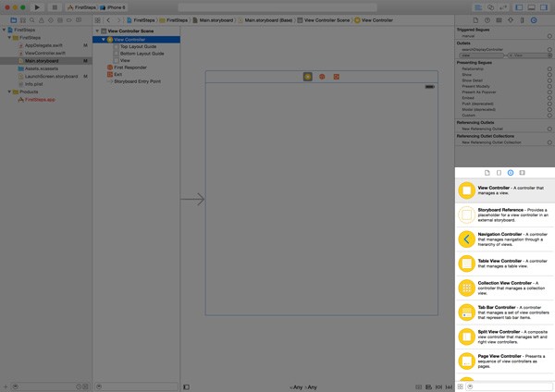
Task: Open the Find navigator magnifier icon
Action: [x=32, y=20]
